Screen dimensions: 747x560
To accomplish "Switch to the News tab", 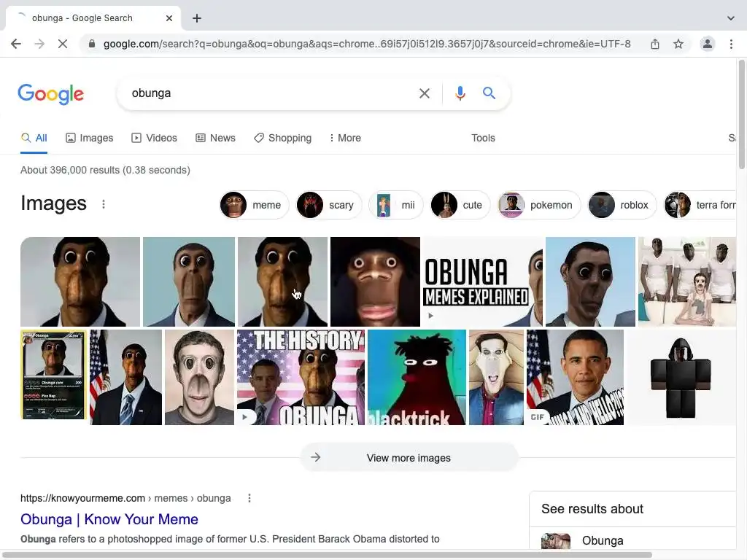I will pos(215,138).
